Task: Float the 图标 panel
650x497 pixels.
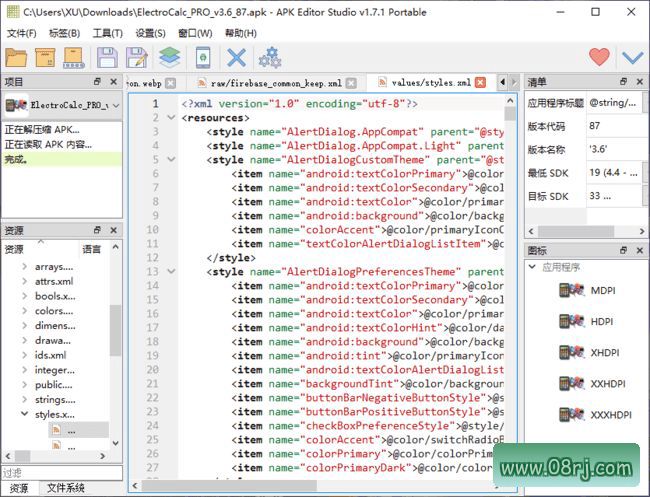Action: 623,250
